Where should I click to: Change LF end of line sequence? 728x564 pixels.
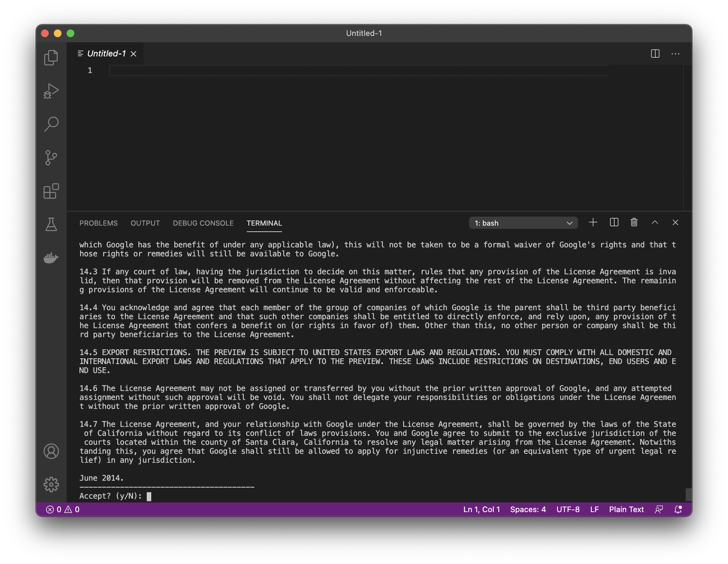click(594, 509)
